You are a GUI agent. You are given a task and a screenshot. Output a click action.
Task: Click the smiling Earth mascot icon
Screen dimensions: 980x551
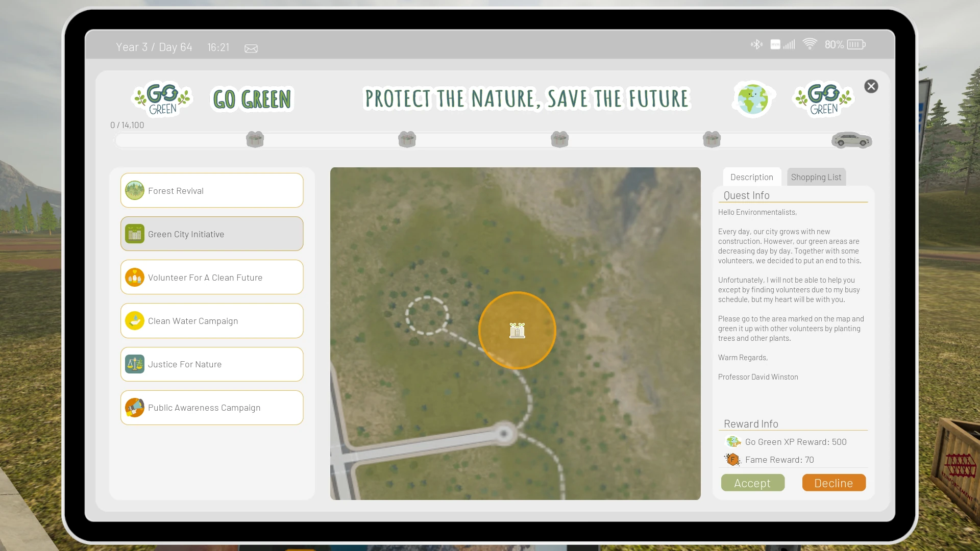point(753,98)
